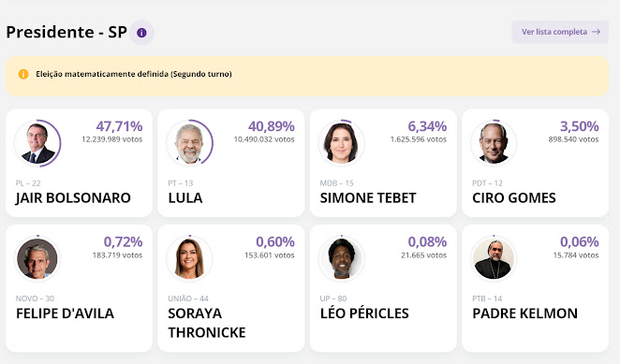The width and height of the screenshot is (620, 364).
Task: Click the LULA candidate name
Action: pyautogui.click(x=185, y=197)
